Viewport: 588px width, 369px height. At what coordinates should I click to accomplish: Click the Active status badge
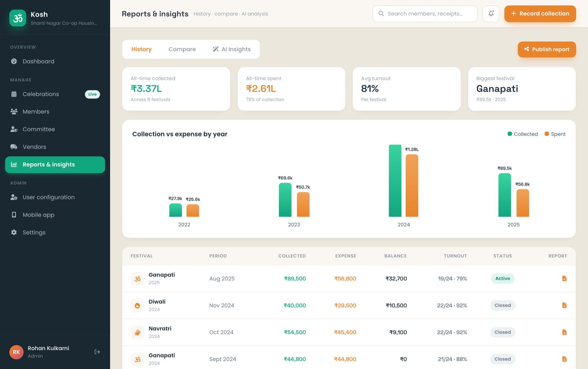[x=503, y=279]
